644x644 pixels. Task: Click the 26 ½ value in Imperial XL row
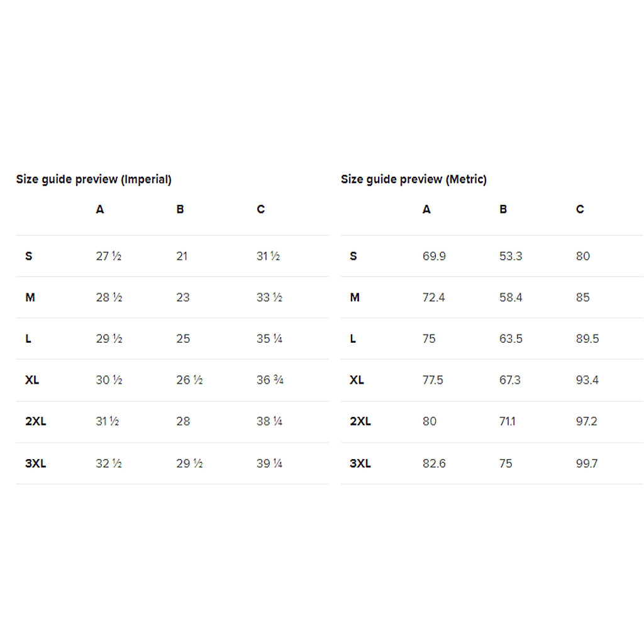(189, 380)
